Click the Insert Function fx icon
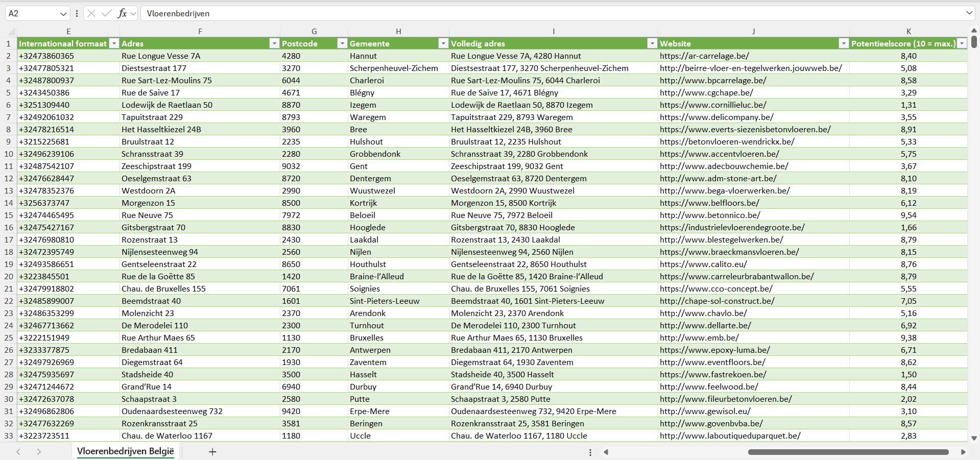Screen dimensions: 980x460 pos(122,13)
